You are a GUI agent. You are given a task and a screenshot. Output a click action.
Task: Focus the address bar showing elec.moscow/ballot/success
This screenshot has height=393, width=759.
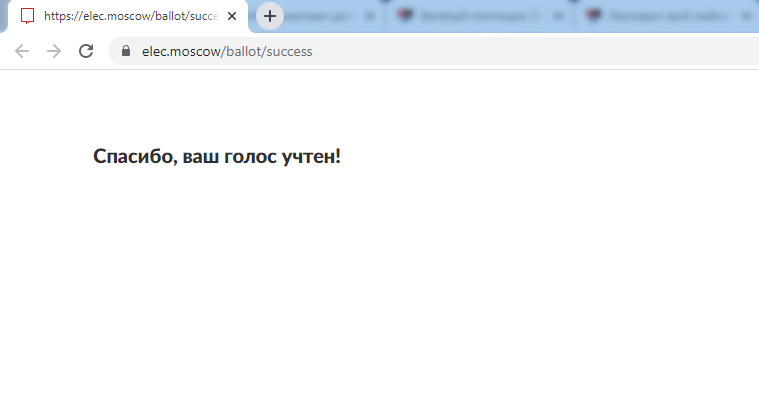[433, 51]
